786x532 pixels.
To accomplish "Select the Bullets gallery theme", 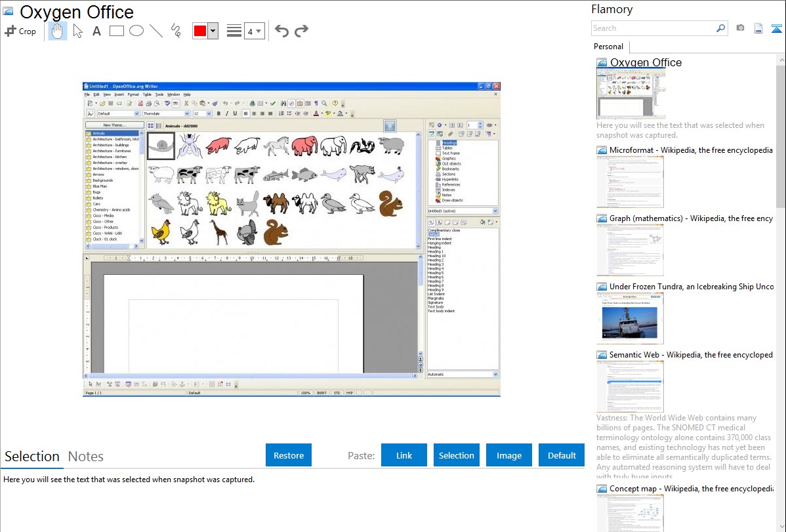I will (98, 198).
